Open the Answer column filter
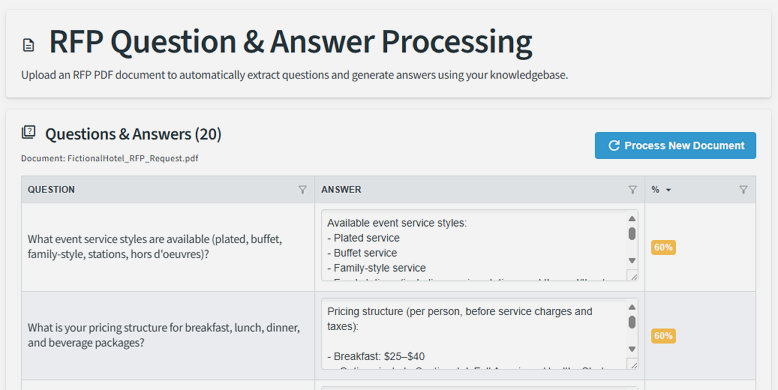Screen dimensions: 778x390 tap(633, 190)
